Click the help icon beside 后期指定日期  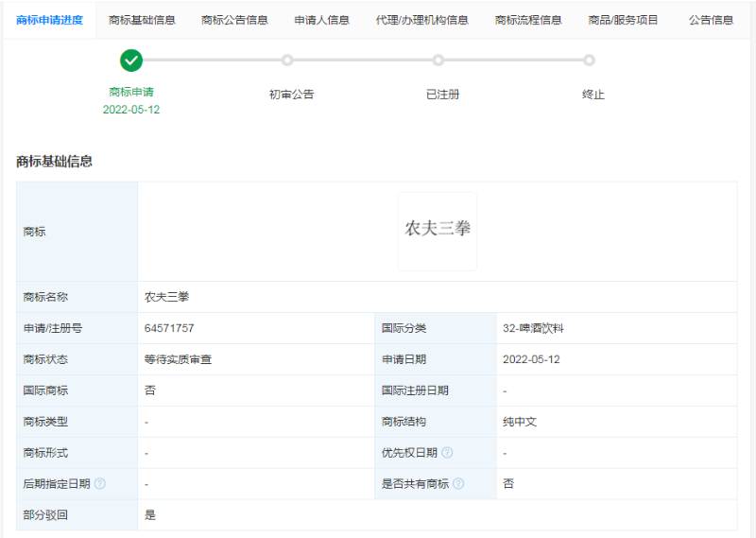[x=100, y=484]
